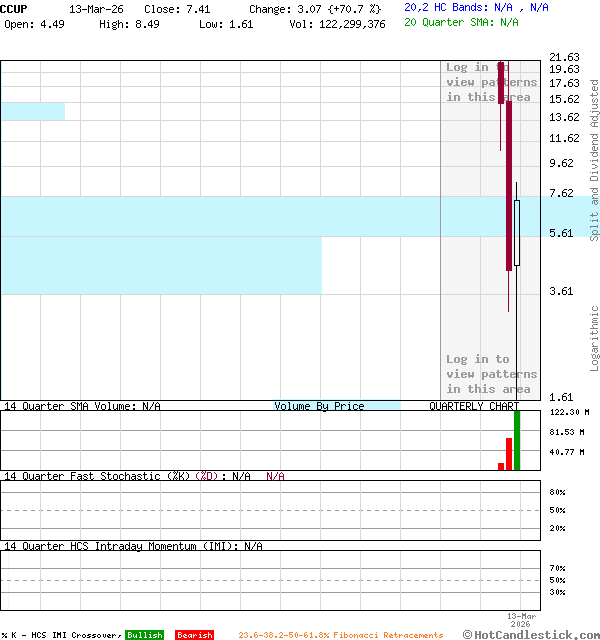Click the white latest-quarter candlestick body
Image resolution: width=600 pixels, height=640 pixels.
pos(517,232)
